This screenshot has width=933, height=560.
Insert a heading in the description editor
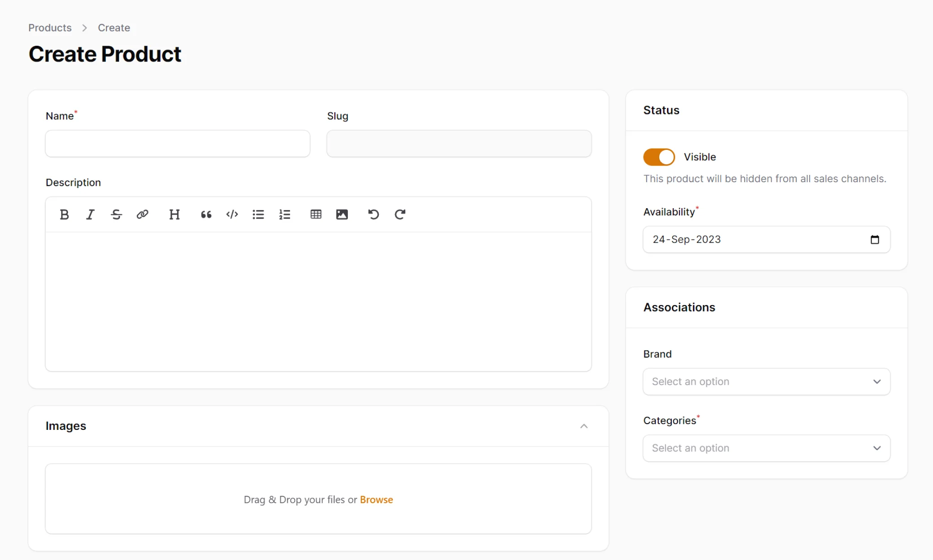[x=175, y=214]
